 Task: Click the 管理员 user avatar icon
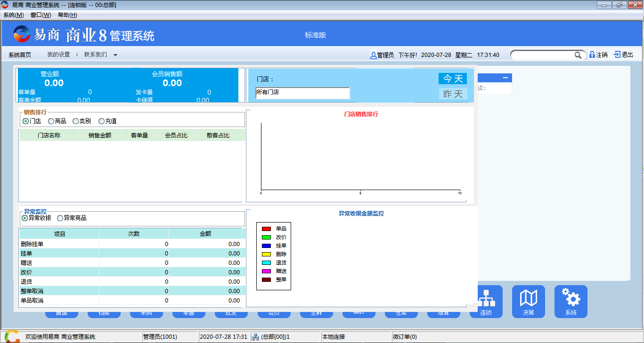tap(373, 55)
